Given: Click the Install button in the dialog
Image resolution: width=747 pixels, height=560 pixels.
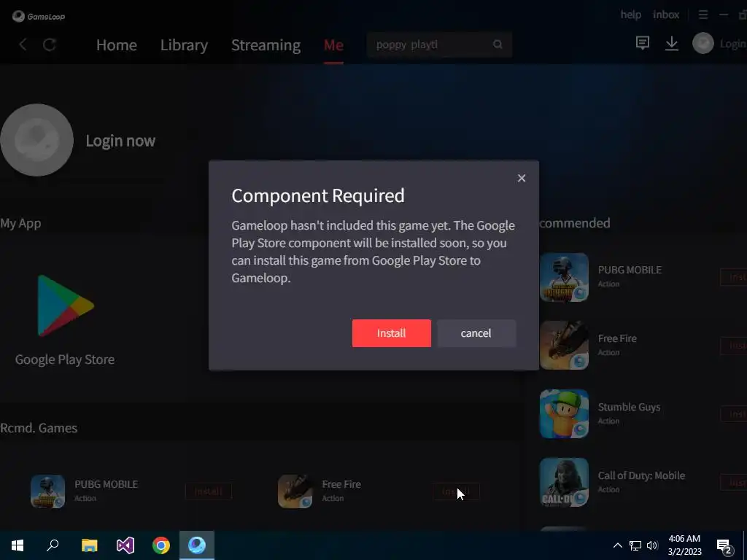Looking at the screenshot, I should pyautogui.click(x=391, y=332).
